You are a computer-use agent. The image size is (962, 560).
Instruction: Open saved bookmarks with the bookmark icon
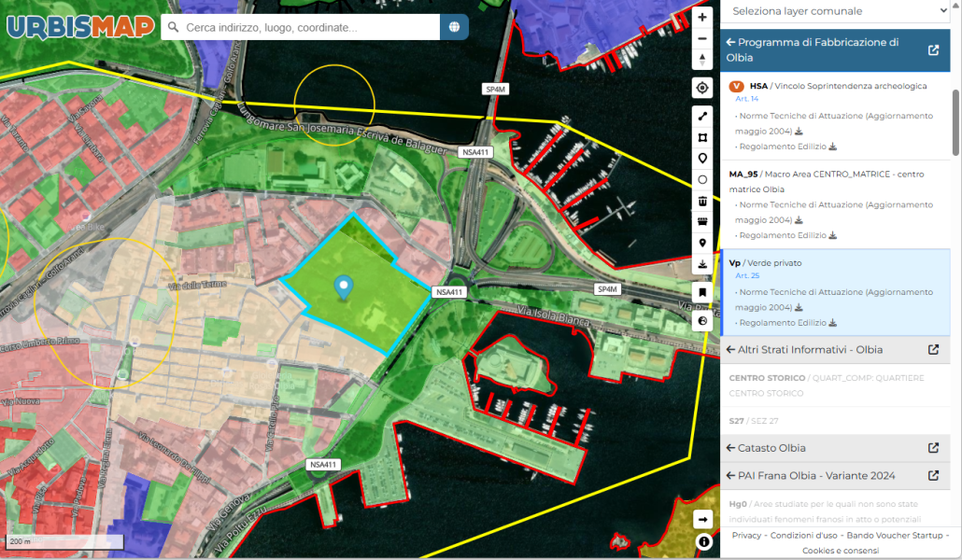[x=702, y=292]
